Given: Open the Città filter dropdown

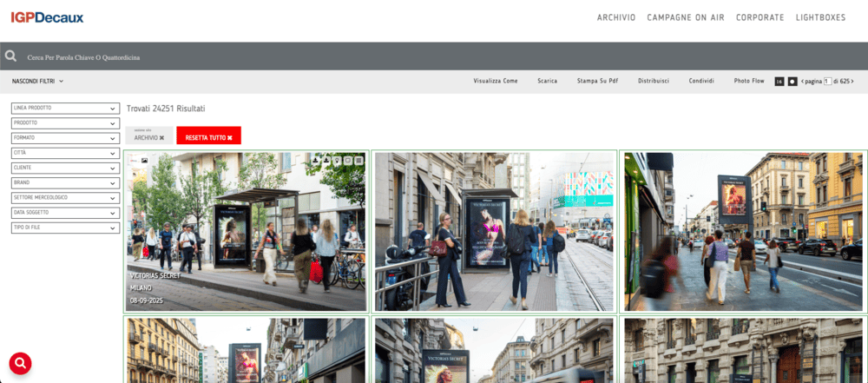Looking at the screenshot, I should click(65, 153).
